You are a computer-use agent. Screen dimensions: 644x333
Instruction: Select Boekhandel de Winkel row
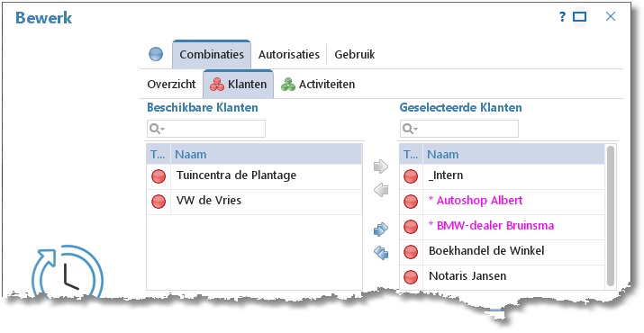(x=502, y=252)
